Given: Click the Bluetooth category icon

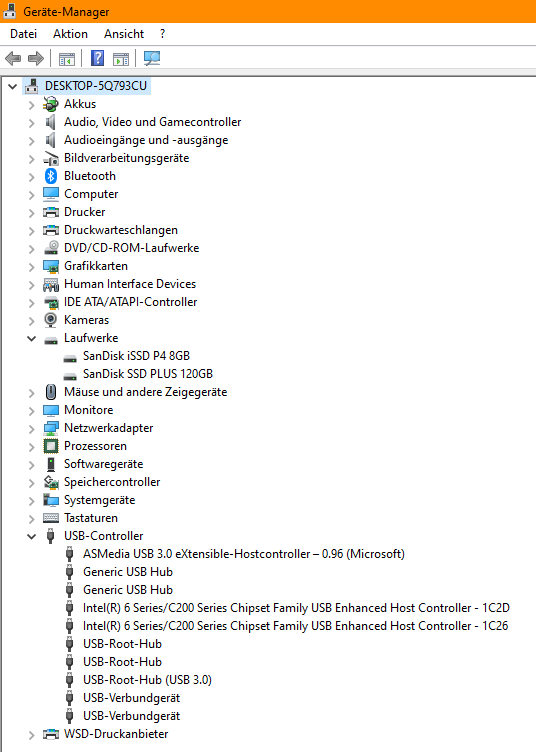Looking at the screenshot, I should pos(51,176).
